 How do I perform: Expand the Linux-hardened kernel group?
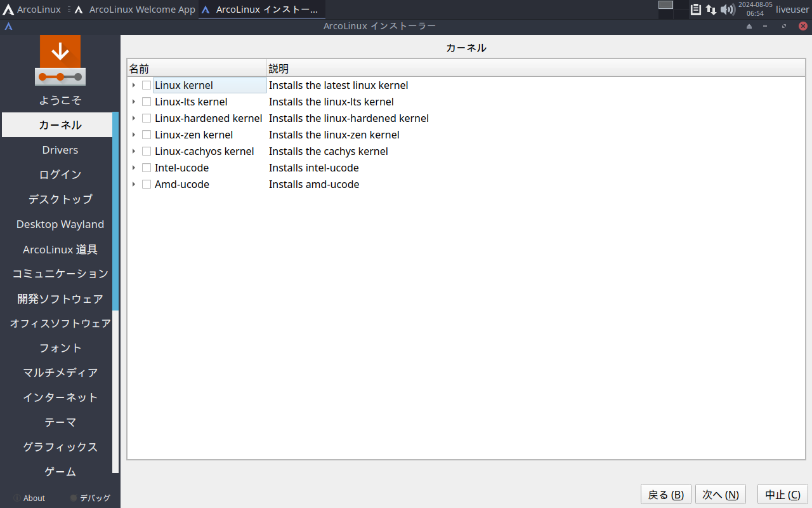click(x=133, y=118)
